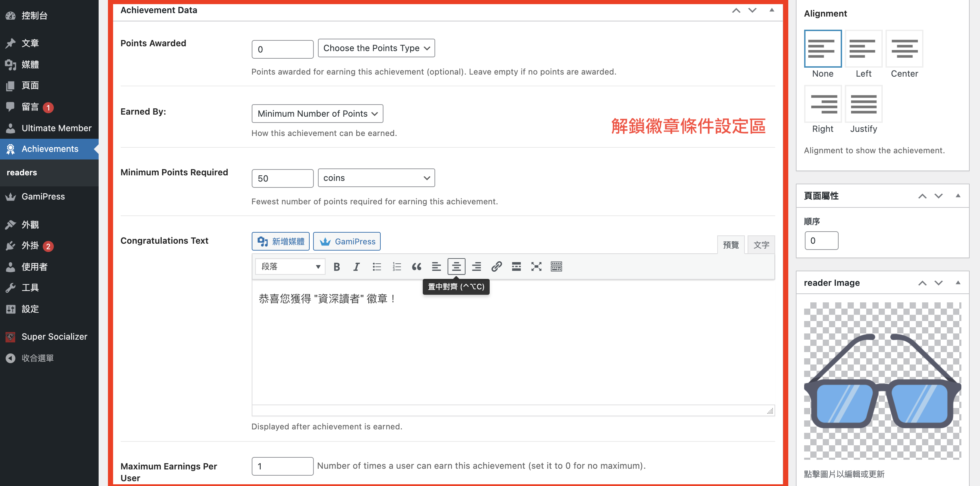This screenshot has width=980, height=486.
Task: Open distraction-free fullscreen editor mode
Action: (537, 266)
